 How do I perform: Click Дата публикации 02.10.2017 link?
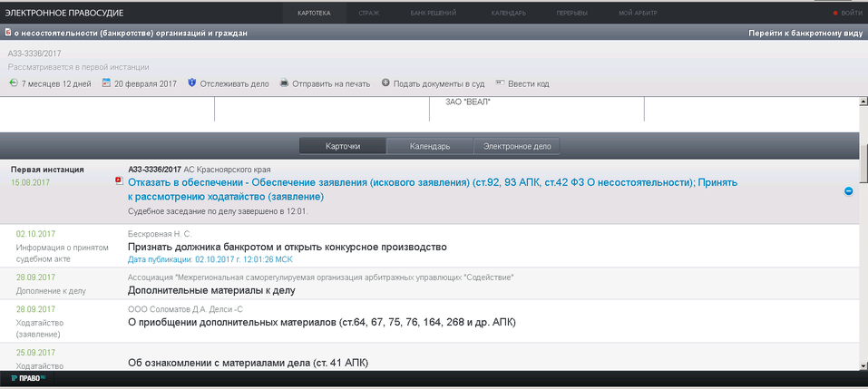click(x=210, y=259)
